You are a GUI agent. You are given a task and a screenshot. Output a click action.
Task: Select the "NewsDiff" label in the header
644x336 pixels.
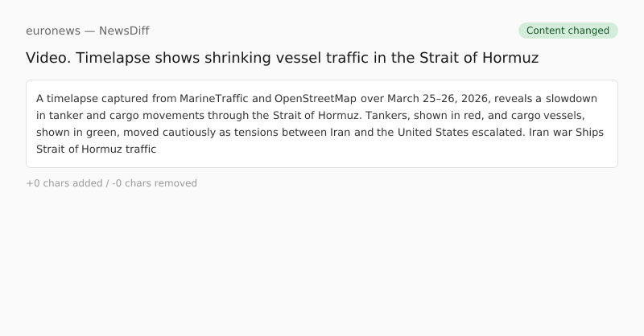coord(124,31)
